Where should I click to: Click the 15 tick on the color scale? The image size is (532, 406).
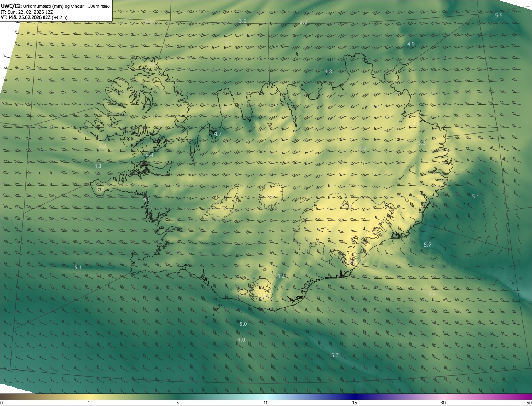(x=355, y=403)
